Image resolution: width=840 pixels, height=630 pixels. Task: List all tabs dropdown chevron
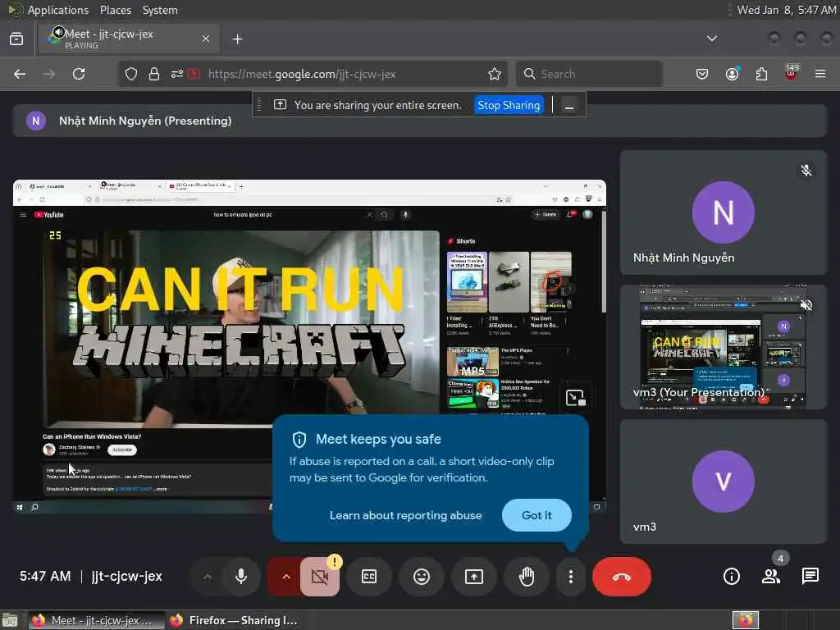(712, 39)
